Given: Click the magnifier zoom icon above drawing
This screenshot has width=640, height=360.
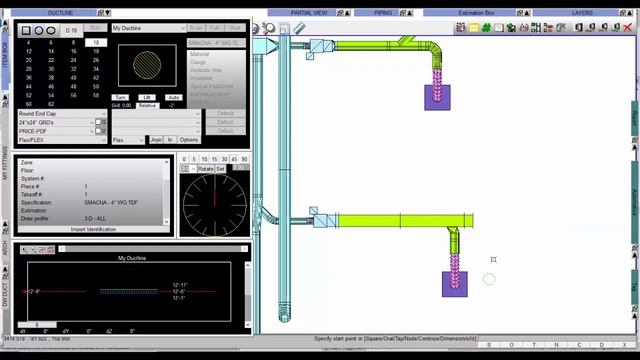Looking at the screenshot, I should (269, 28).
